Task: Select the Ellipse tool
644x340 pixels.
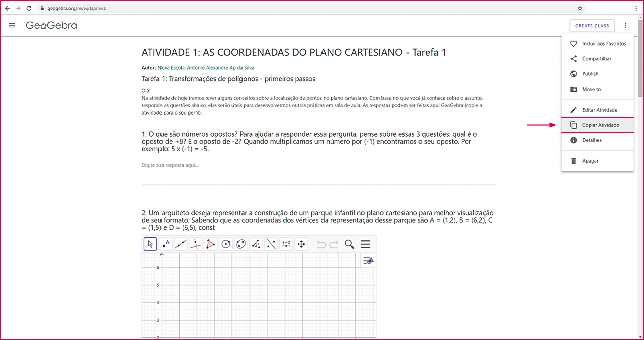Action: [241, 244]
